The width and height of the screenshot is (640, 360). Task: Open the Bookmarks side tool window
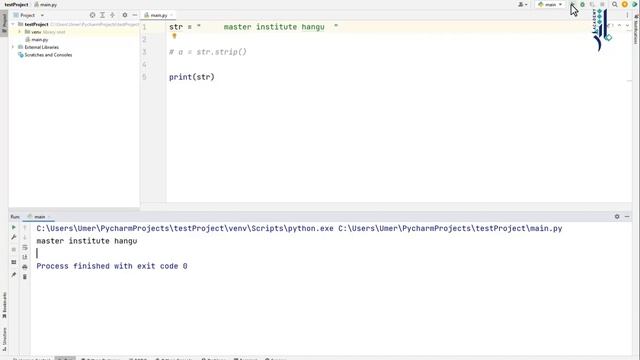point(4,305)
